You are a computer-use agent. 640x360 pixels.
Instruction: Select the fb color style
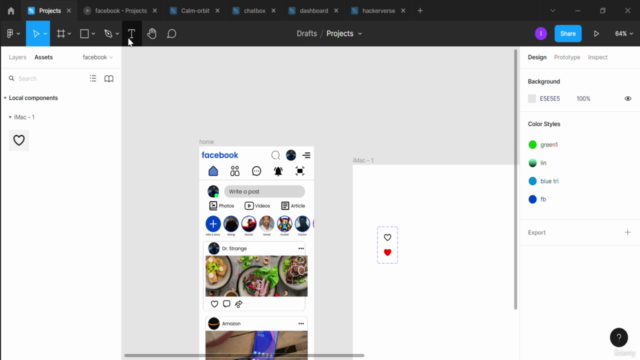[x=537, y=199]
